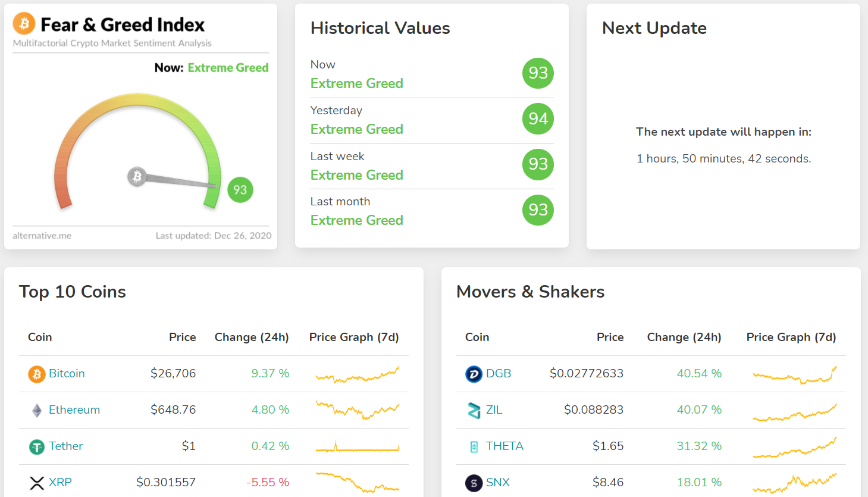The width and height of the screenshot is (868, 497).
Task: Click the 93 badge for Last month
Action: [x=538, y=210]
